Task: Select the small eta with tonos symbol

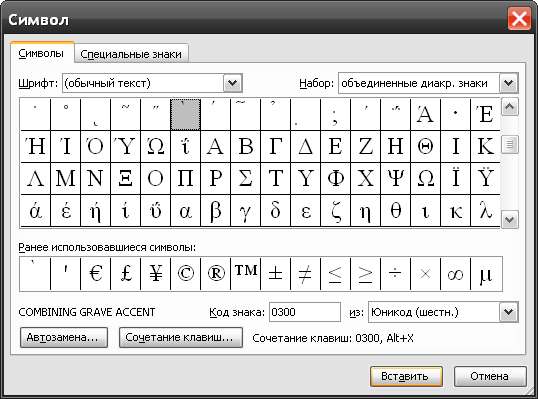Action: pos(95,210)
